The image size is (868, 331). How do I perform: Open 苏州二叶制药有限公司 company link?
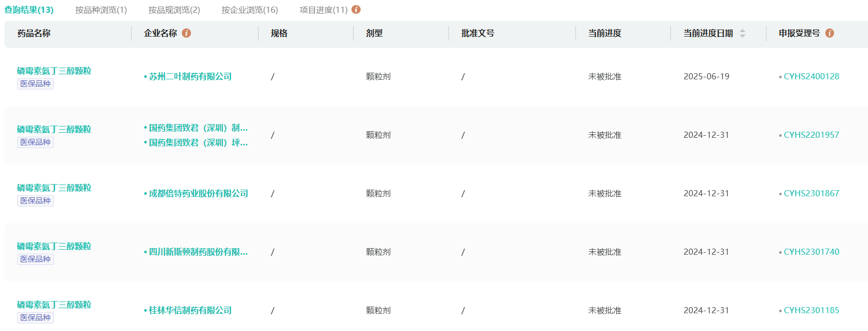coord(190,76)
